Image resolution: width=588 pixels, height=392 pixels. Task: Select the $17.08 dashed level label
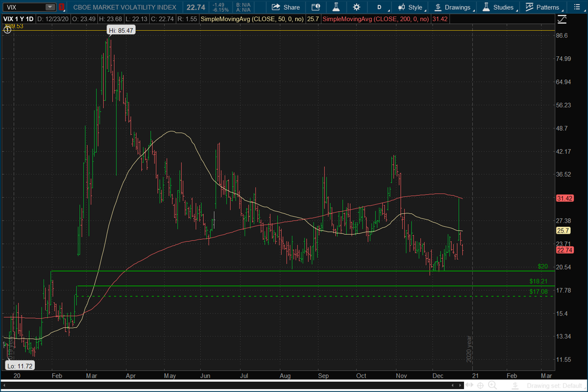(538, 292)
